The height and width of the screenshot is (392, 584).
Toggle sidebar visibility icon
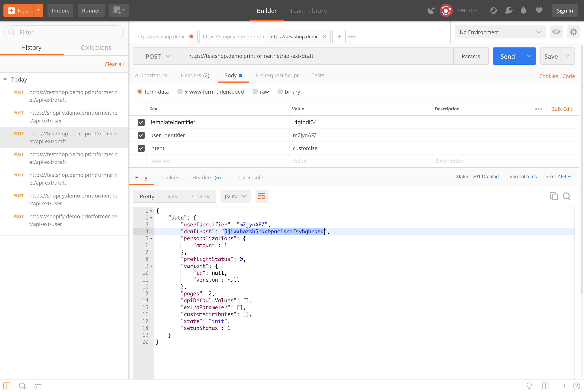point(7,386)
